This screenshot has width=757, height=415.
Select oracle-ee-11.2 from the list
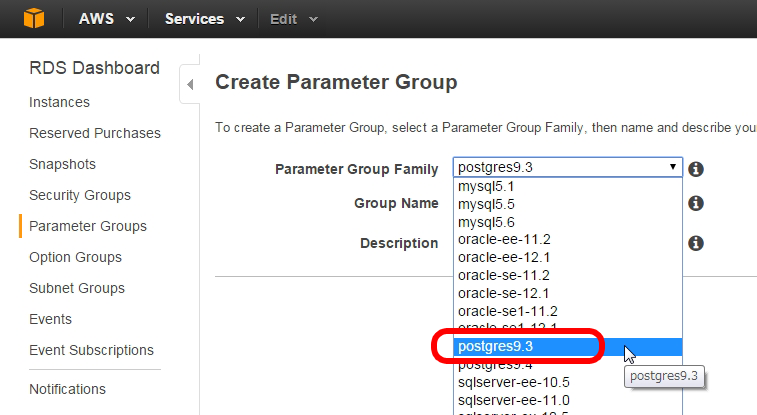point(568,240)
